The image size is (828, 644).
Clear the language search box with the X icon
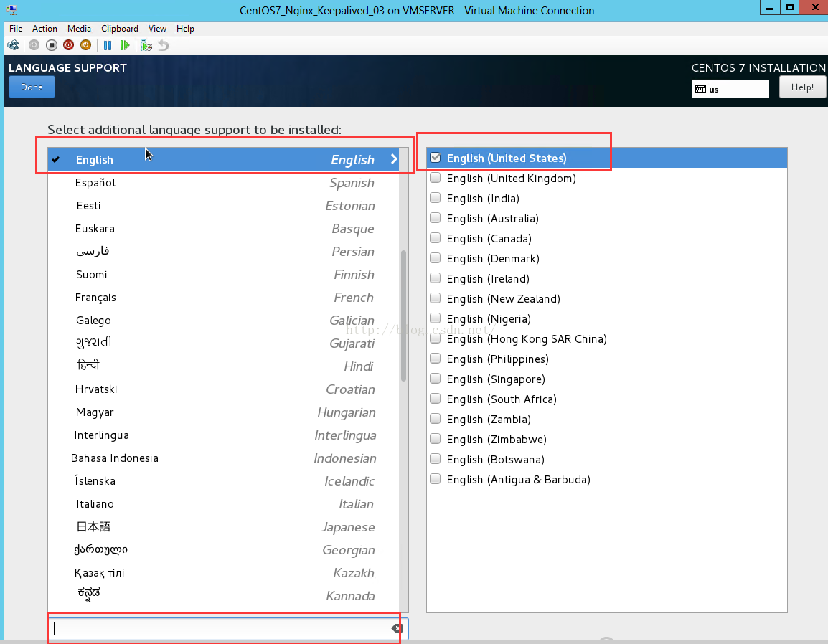(397, 628)
